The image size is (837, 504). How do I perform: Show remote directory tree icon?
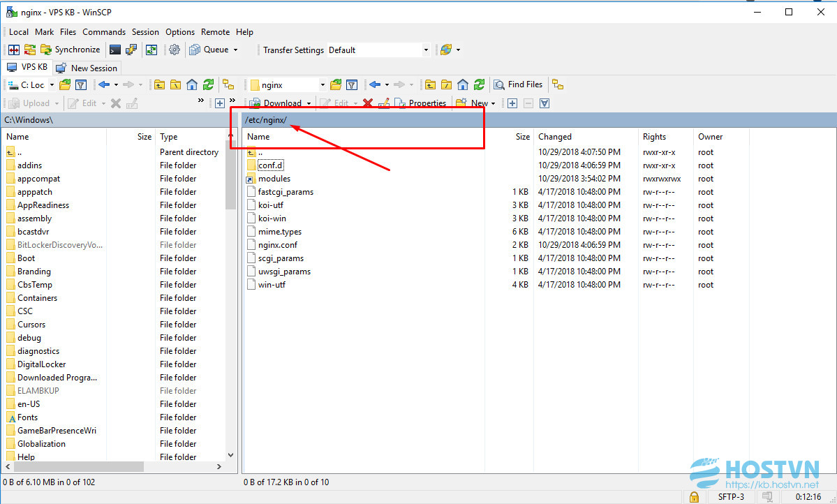[x=558, y=84]
